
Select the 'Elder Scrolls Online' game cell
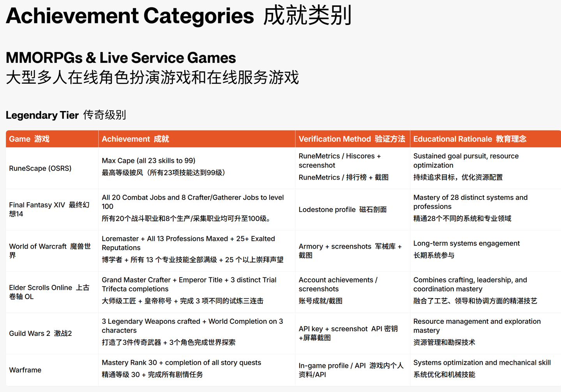52,292
